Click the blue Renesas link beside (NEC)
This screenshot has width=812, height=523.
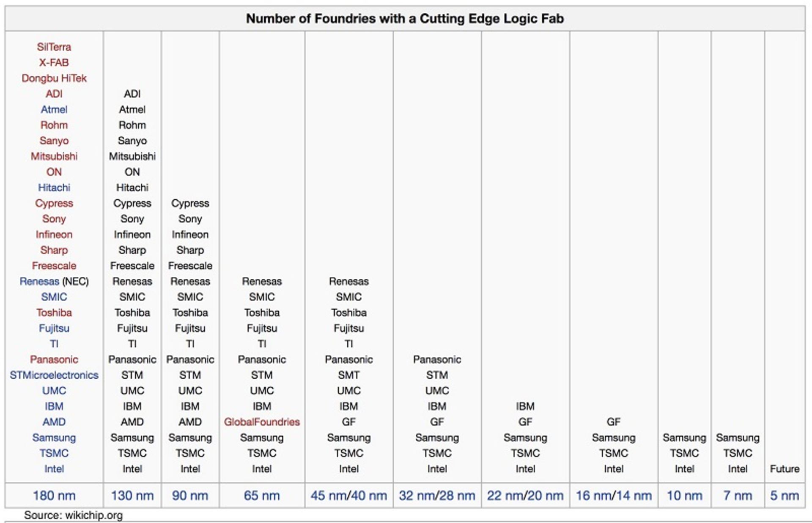pos(39,281)
